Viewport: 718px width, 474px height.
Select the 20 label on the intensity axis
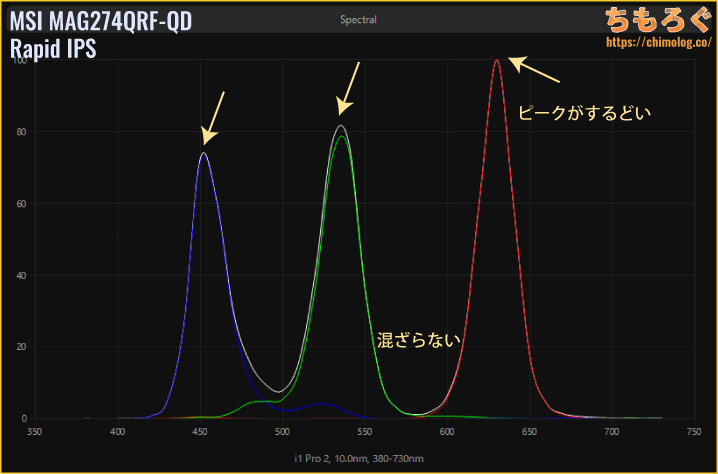pos(22,347)
